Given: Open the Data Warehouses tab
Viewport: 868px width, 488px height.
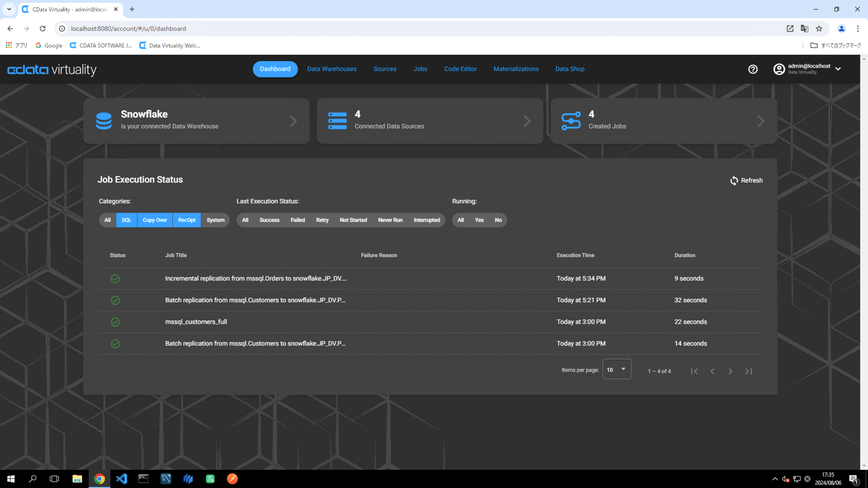Looking at the screenshot, I should pyautogui.click(x=332, y=69).
